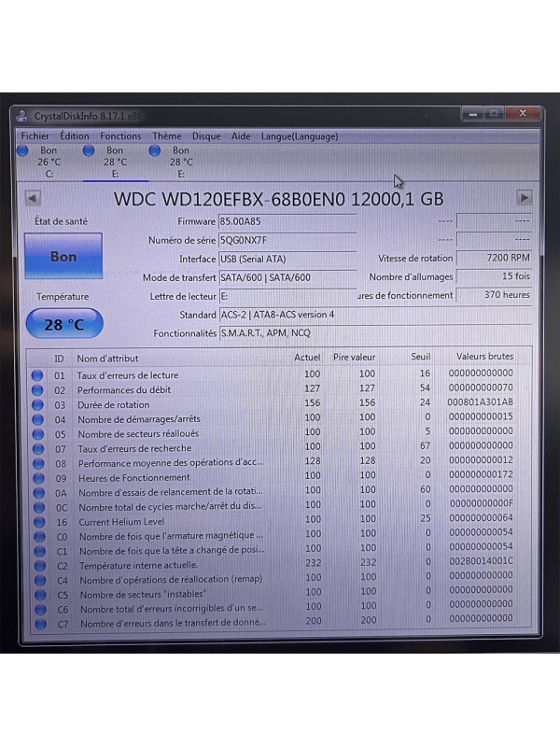Open the Disque menu
This screenshot has height=747, width=560.
point(206,136)
